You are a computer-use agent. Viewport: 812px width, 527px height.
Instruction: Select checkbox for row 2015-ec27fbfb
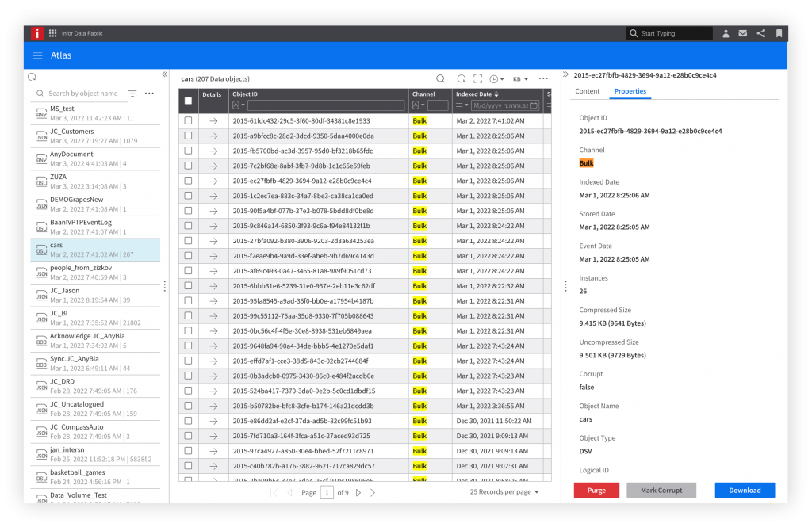188,181
